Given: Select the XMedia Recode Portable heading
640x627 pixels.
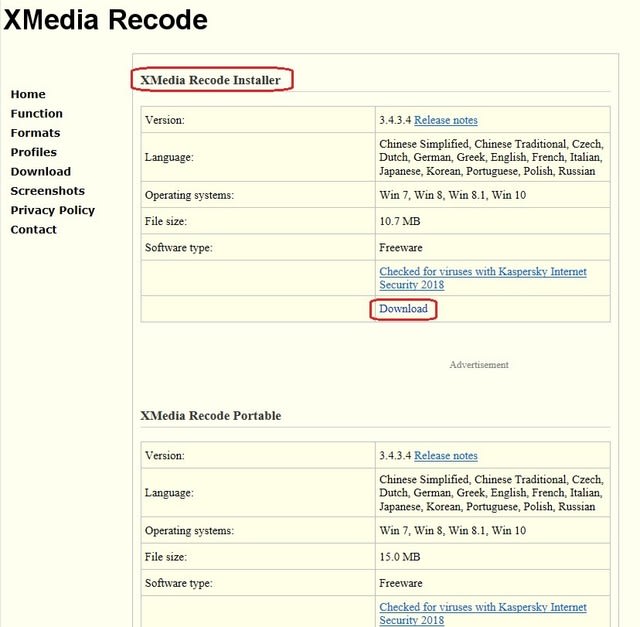Looking at the screenshot, I should tap(211, 416).
